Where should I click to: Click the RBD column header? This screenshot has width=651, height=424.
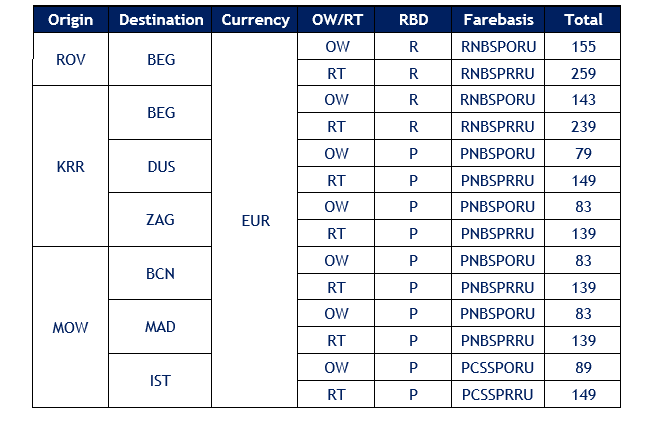(413, 20)
